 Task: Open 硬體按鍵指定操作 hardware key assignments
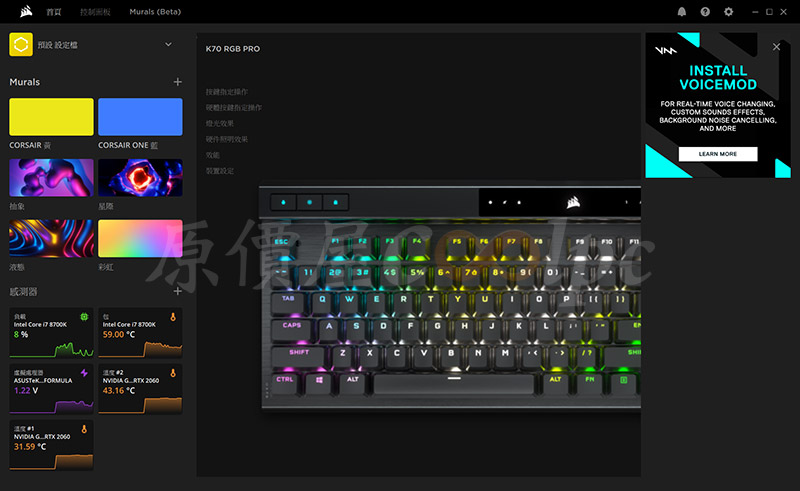tap(234, 108)
